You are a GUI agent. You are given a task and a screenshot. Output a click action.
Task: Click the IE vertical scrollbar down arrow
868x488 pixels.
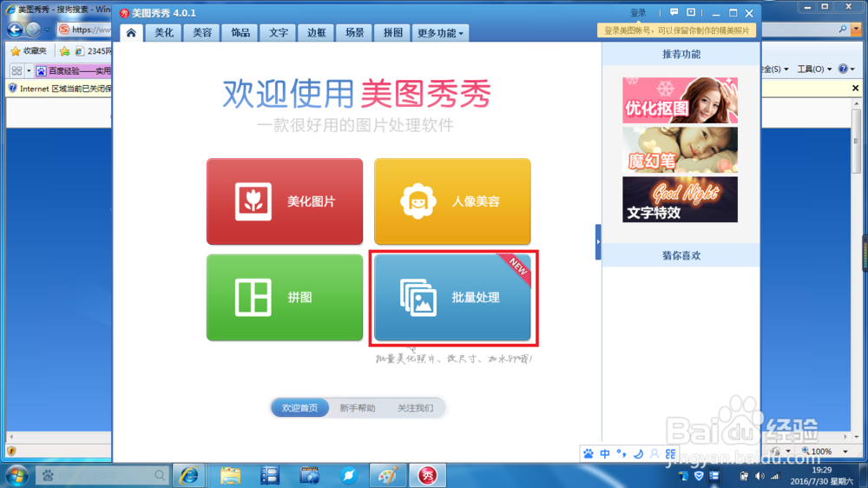coord(857,437)
